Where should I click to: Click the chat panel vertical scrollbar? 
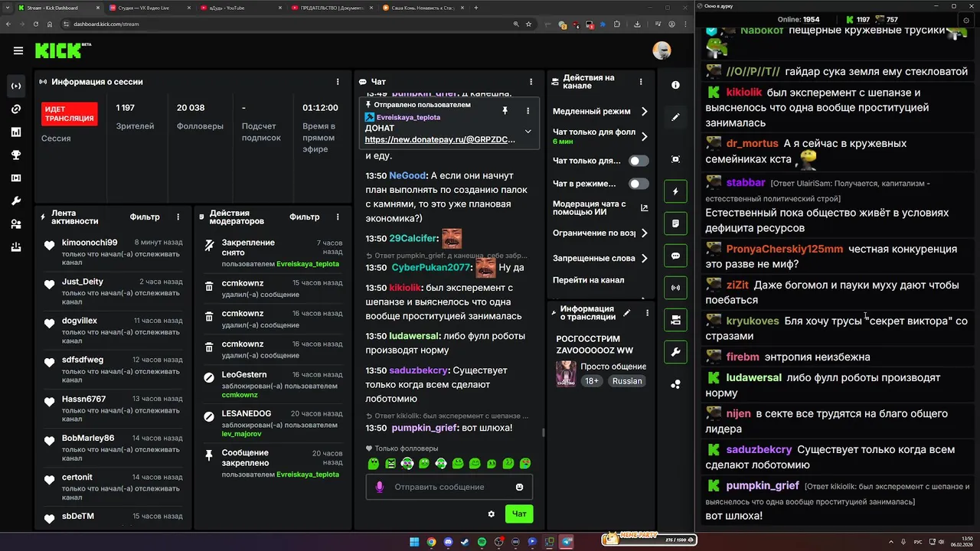[x=544, y=432]
